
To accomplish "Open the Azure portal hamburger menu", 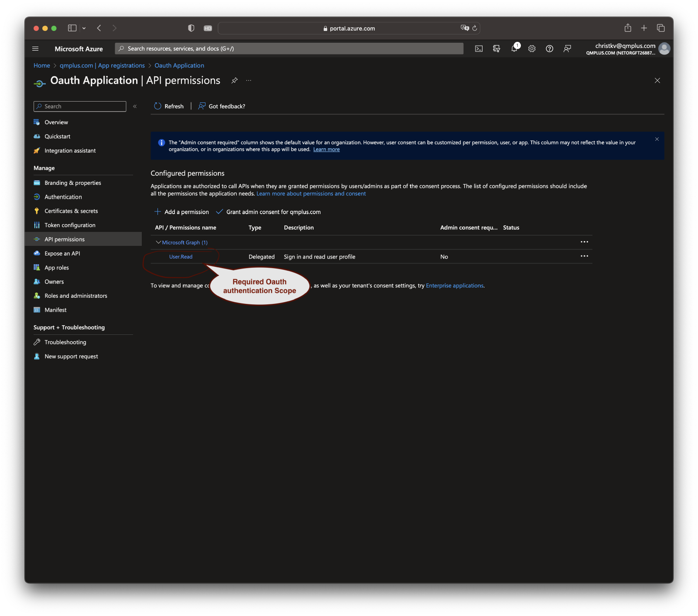I will 36,49.
